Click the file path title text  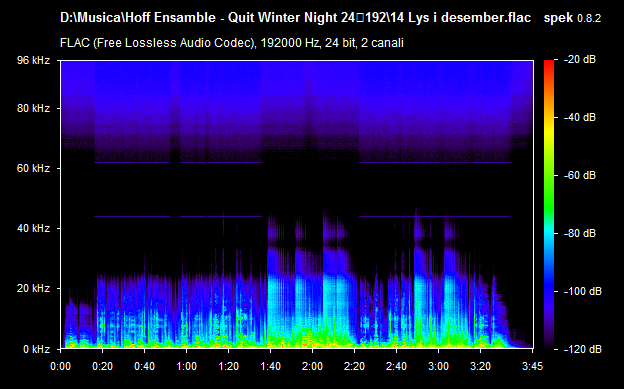[x=295, y=18]
